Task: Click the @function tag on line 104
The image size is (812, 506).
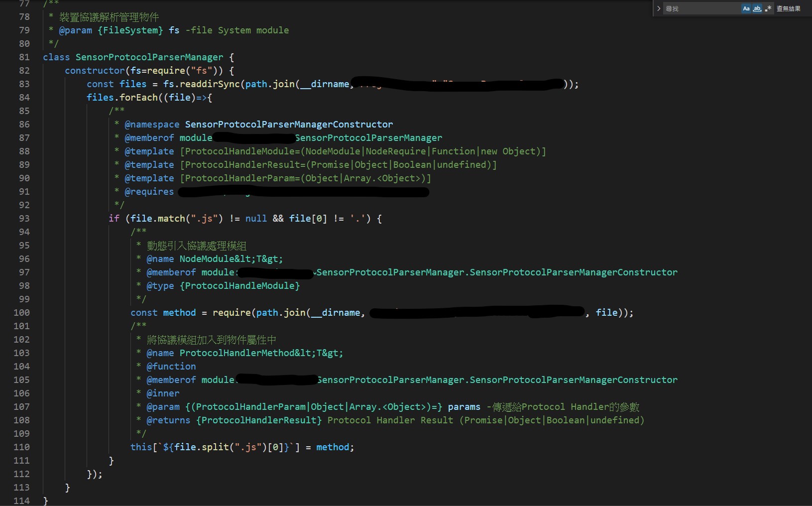Action: coord(171,367)
